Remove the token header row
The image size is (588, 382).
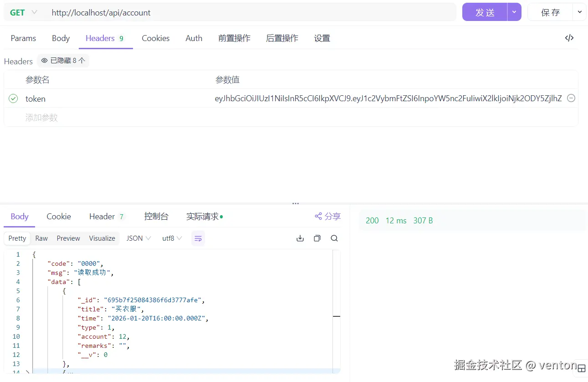click(571, 98)
